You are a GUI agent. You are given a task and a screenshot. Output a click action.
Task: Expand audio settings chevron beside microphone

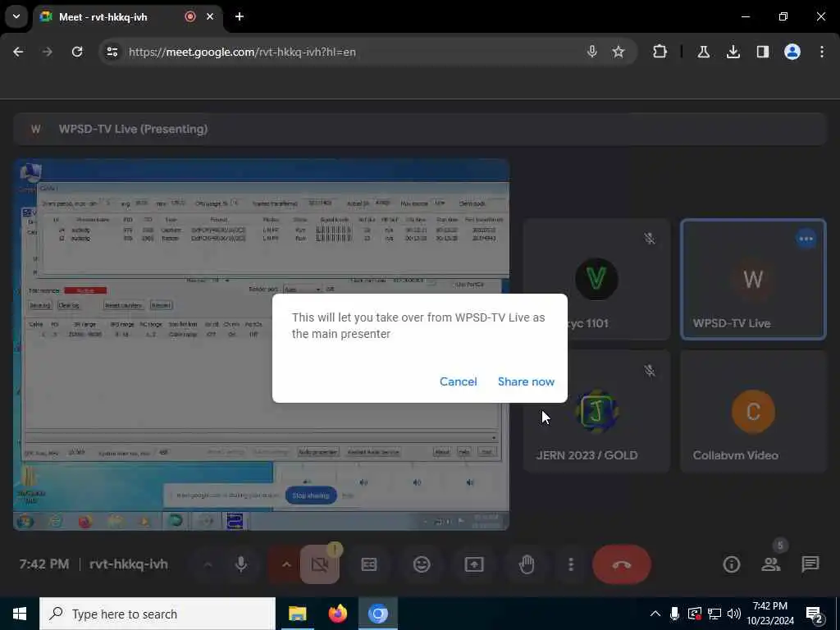click(208, 564)
